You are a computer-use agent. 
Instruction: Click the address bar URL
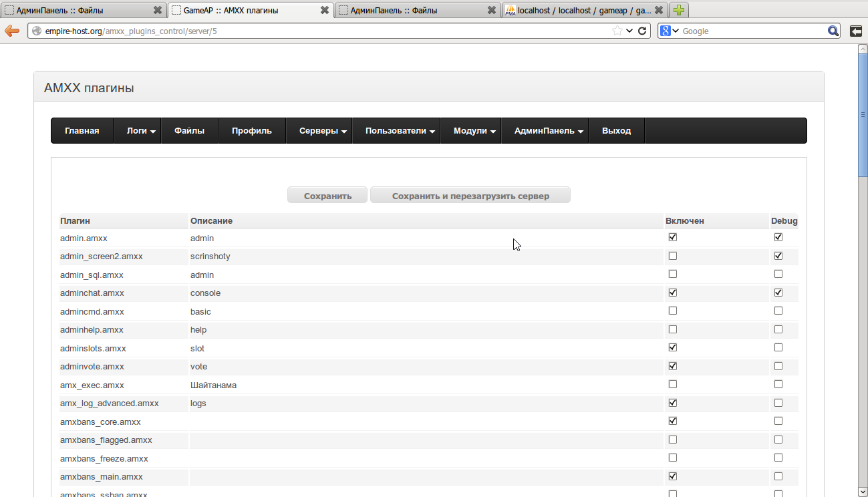131,31
